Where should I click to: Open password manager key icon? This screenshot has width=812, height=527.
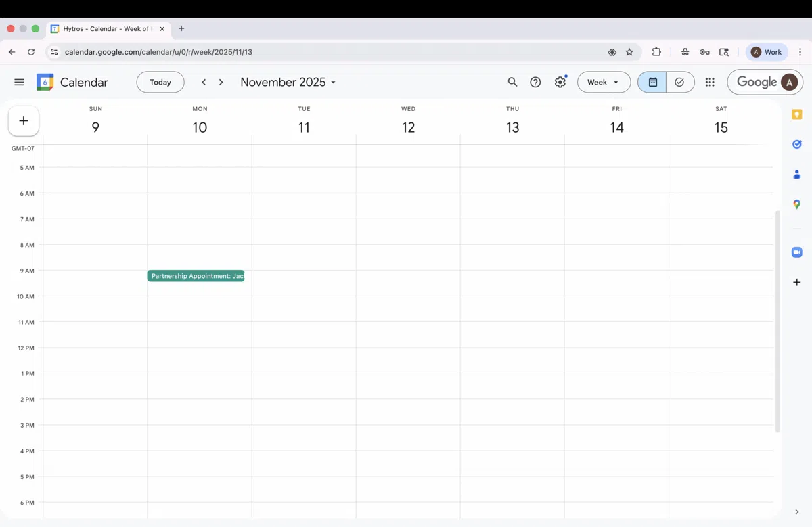[x=704, y=52]
